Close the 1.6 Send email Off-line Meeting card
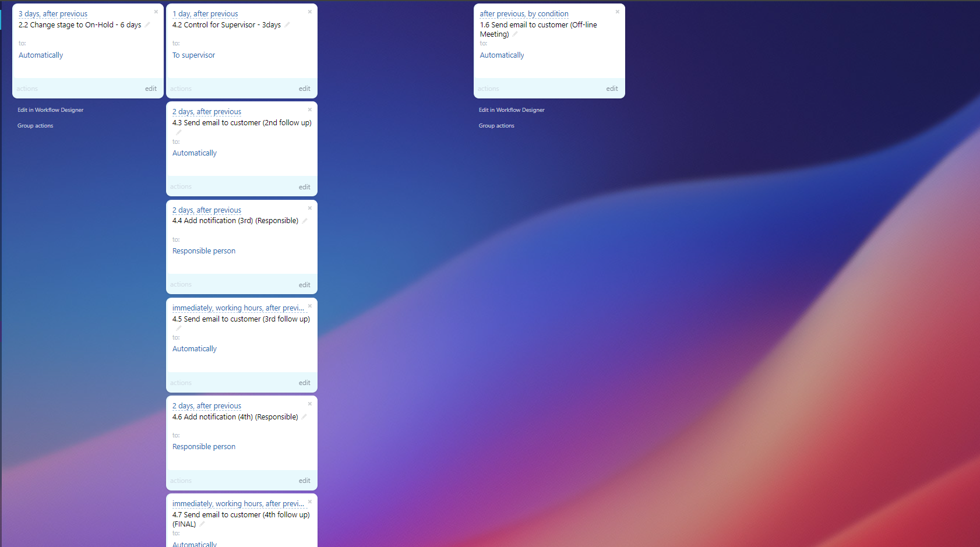The width and height of the screenshot is (980, 547). click(x=617, y=12)
